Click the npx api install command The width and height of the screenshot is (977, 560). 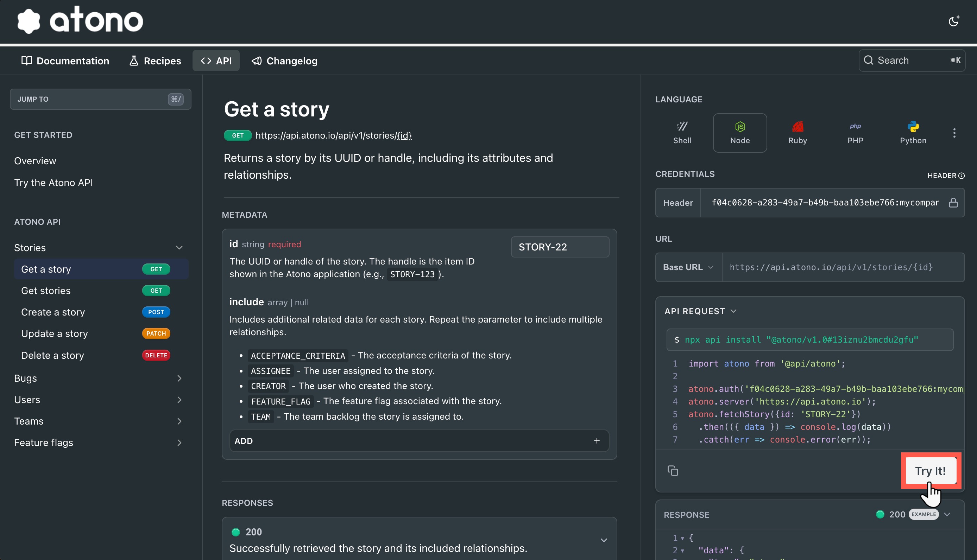(x=810, y=340)
